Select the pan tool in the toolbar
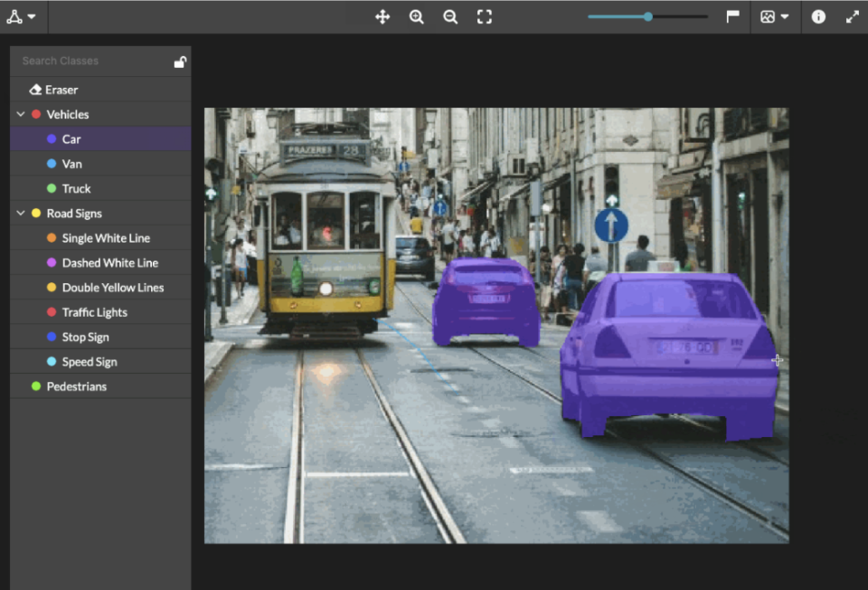 point(382,15)
